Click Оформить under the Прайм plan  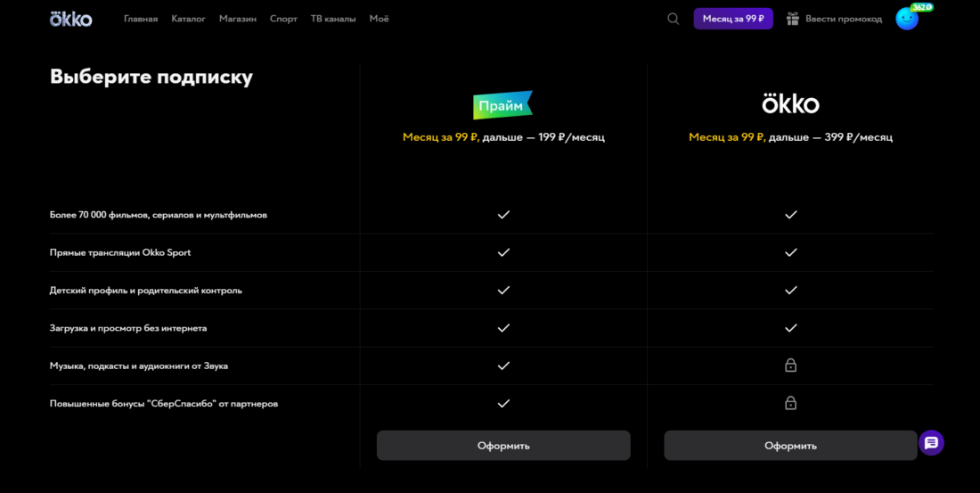tap(503, 446)
